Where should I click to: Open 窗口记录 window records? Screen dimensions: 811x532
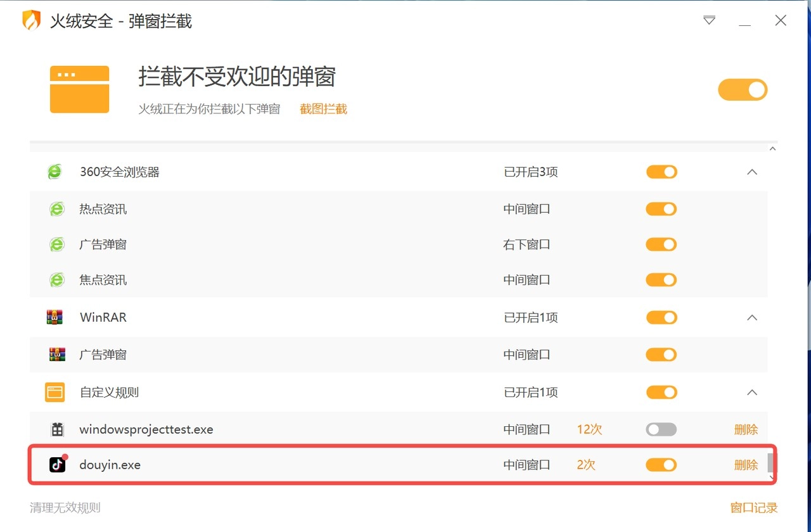[754, 508]
